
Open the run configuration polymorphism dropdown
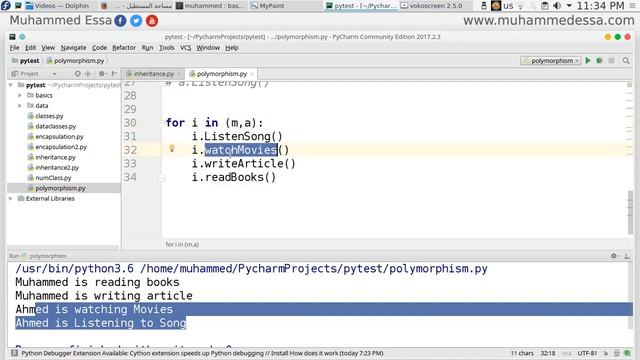(x=551, y=60)
